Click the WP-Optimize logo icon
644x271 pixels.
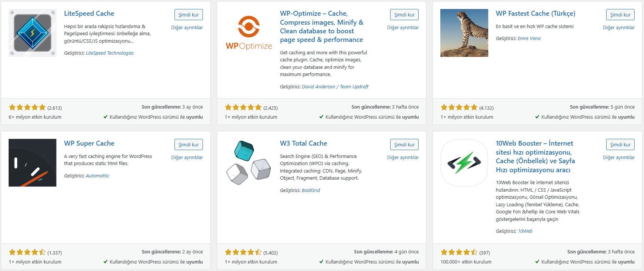[249, 33]
